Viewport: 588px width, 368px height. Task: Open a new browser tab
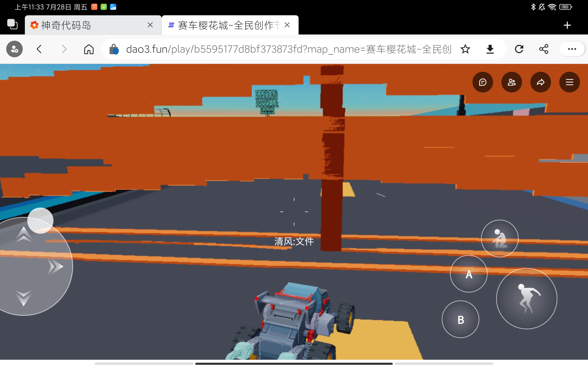(567, 25)
